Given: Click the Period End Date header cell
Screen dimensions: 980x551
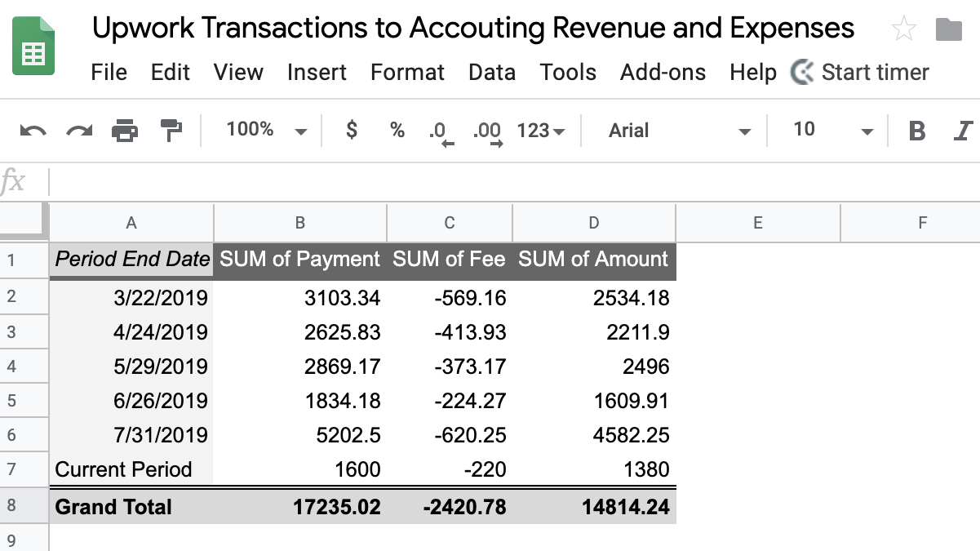Looking at the screenshot, I should (x=131, y=260).
